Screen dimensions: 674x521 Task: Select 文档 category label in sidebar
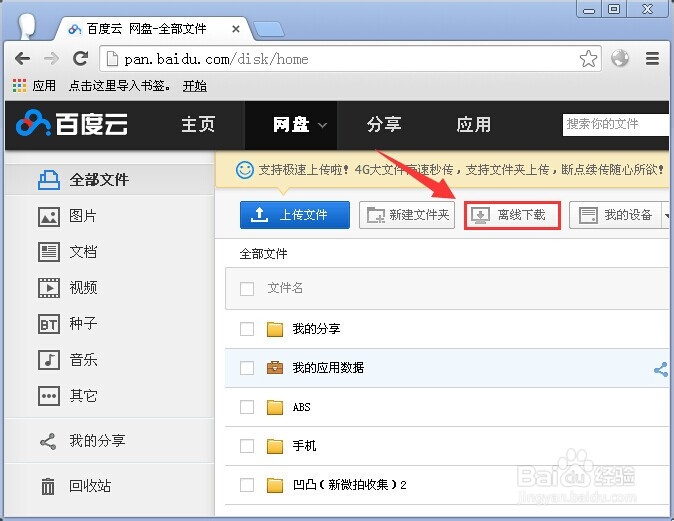pos(83,251)
